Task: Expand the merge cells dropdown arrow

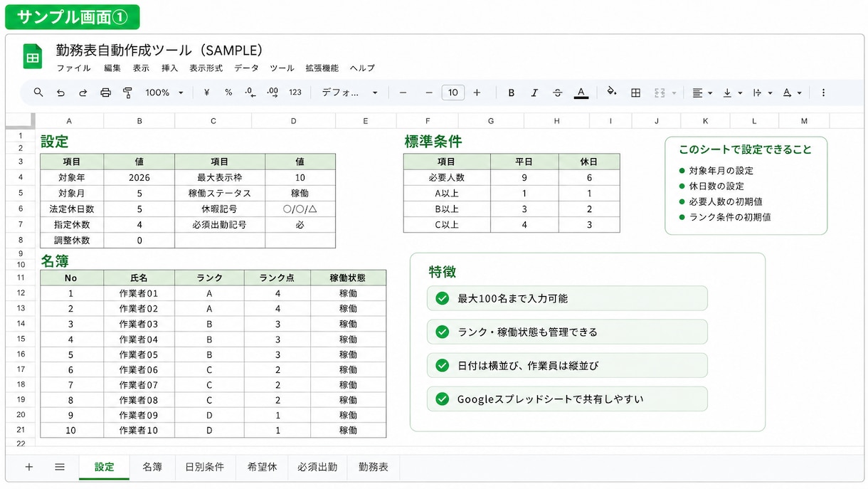Action: [673, 93]
